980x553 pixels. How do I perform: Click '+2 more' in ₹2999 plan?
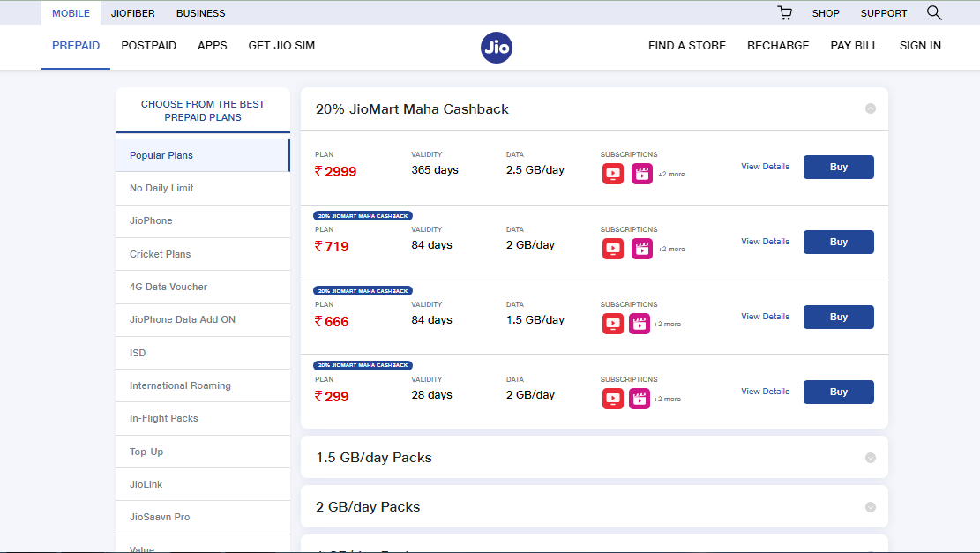tap(671, 175)
